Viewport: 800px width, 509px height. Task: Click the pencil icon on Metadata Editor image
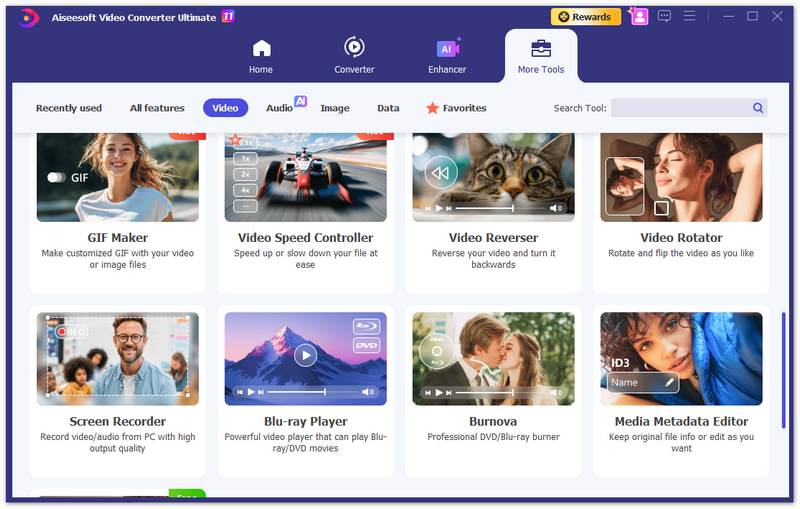pyautogui.click(x=669, y=383)
